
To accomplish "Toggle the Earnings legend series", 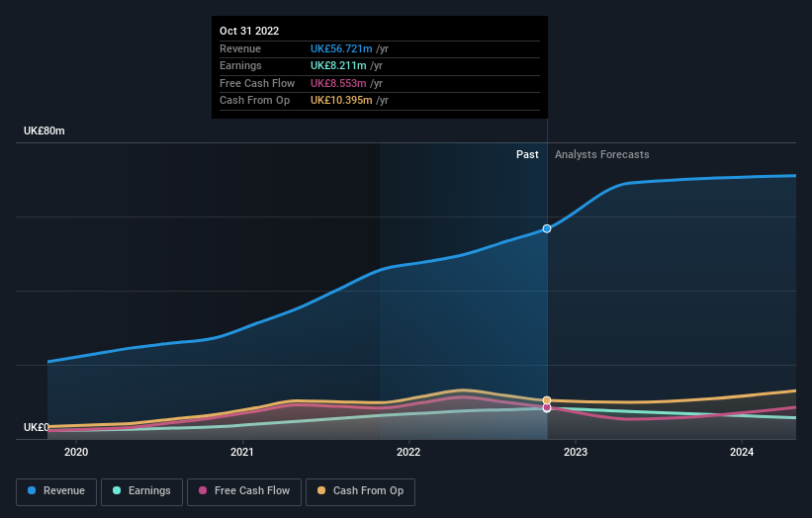I will click(141, 491).
